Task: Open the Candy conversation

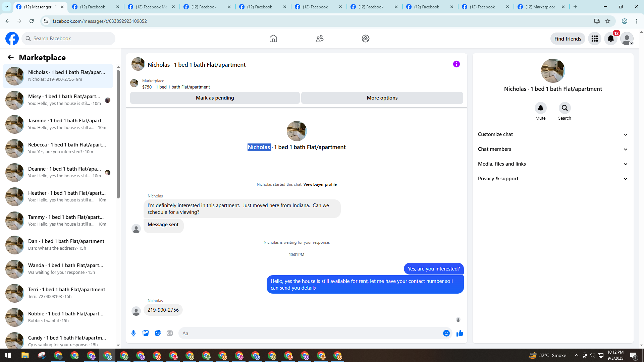Action: pyautogui.click(x=58, y=339)
